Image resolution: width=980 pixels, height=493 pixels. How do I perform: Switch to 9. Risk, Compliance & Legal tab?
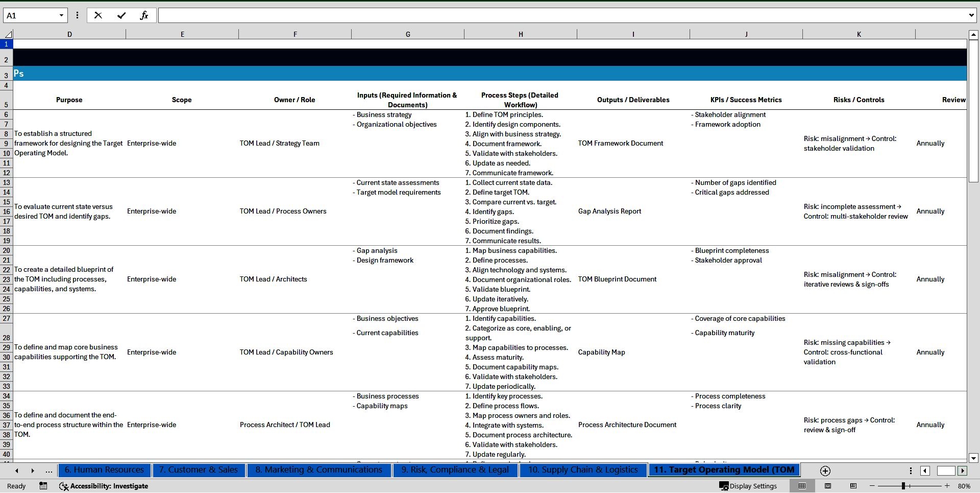(x=455, y=470)
